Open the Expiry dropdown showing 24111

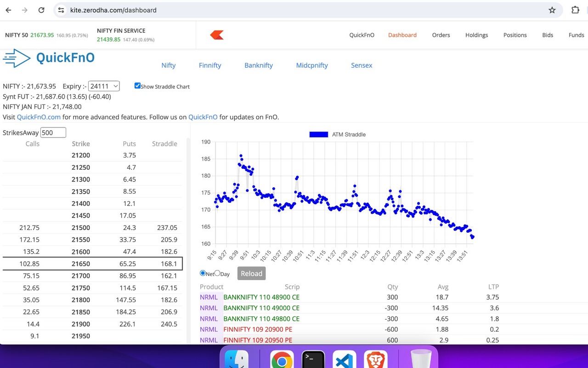pyautogui.click(x=104, y=86)
